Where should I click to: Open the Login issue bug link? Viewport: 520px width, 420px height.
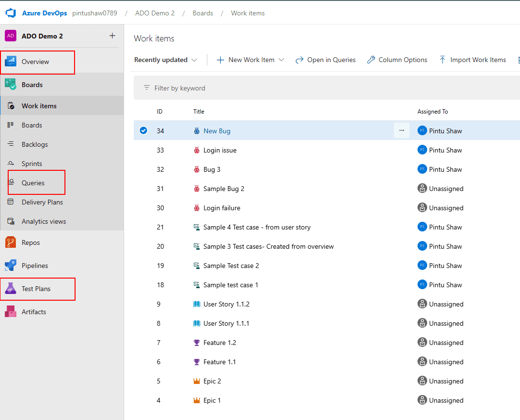(x=220, y=150)
